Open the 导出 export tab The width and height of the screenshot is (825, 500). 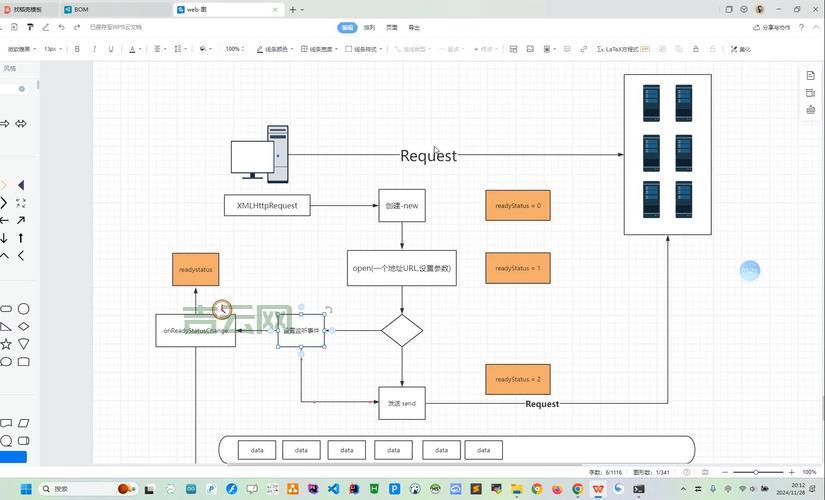(415, 28)
